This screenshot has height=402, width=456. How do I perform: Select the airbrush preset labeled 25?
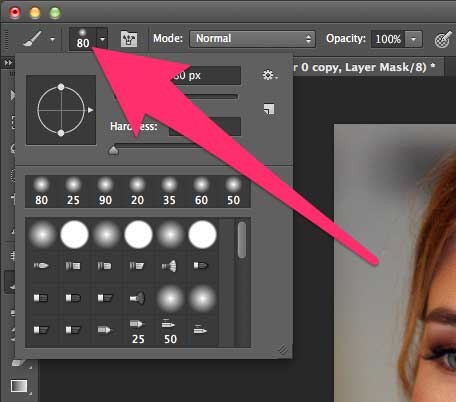pyautogui.click(x=137, y=331)
